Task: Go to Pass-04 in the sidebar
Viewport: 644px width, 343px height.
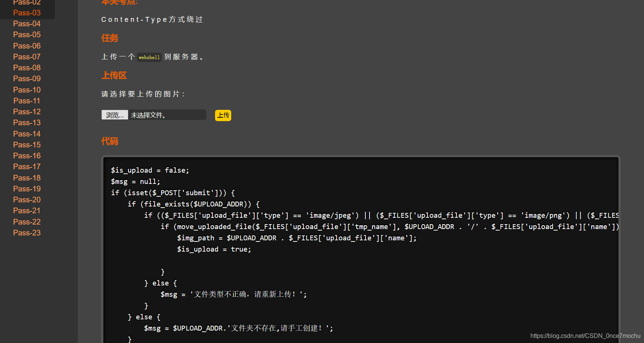Action: tap(27, 24)
